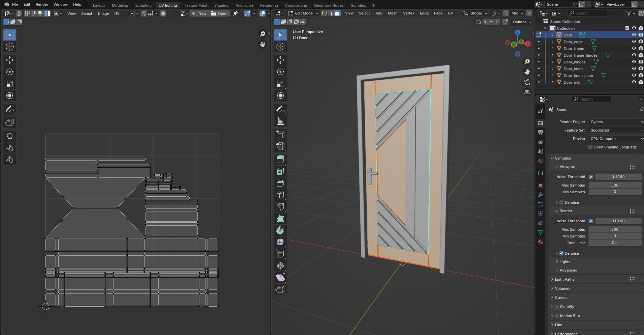Toggle Render Noise Threshold checkbox
Viewport: 644px width, 335px height.
[x=591, y=221]
